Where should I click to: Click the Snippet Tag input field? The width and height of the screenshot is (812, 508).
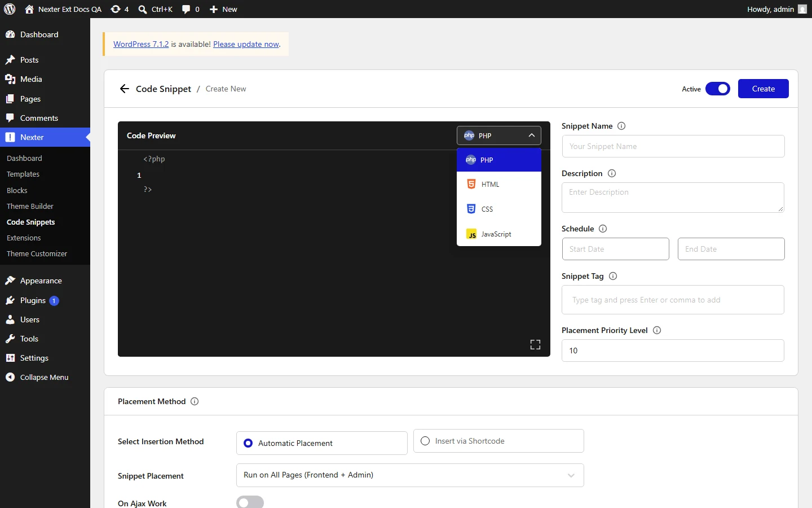pyautogui.click(x=673, y=300)
